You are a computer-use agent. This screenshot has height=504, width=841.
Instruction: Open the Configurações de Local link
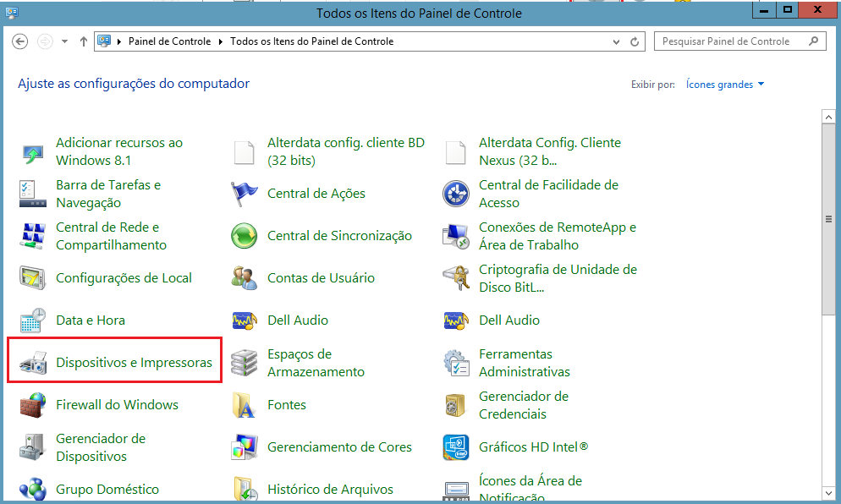124,277
